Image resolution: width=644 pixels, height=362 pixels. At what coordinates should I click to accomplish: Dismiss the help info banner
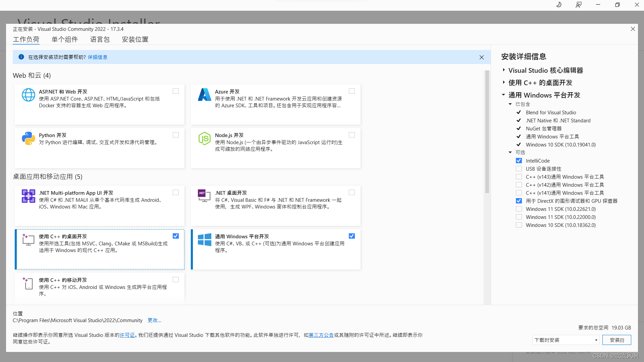(482, 57)
